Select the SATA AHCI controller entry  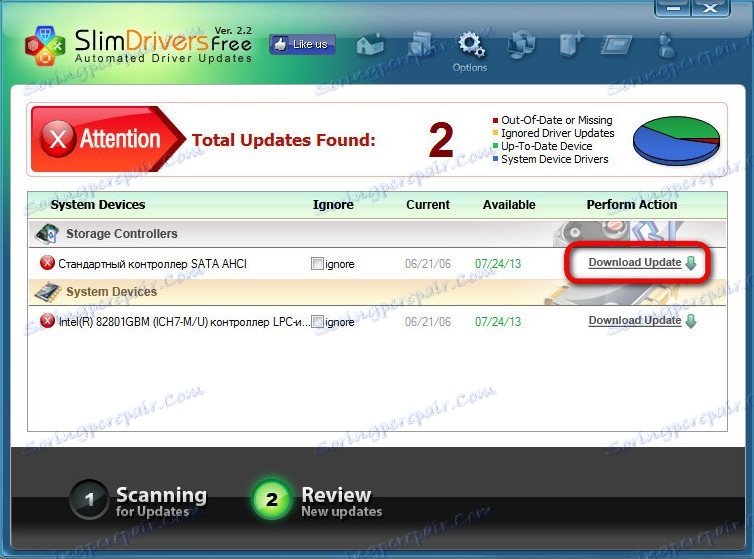tap(152, 264)
